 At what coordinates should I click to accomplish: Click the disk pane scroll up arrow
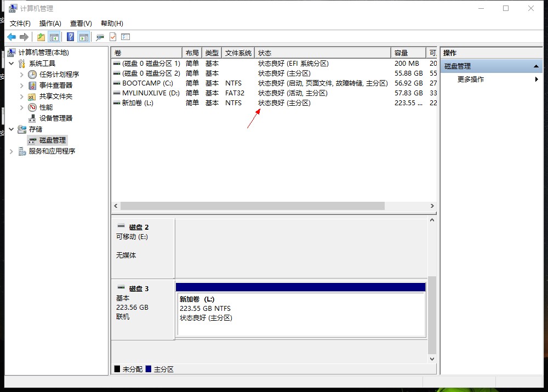pos(432,220)
